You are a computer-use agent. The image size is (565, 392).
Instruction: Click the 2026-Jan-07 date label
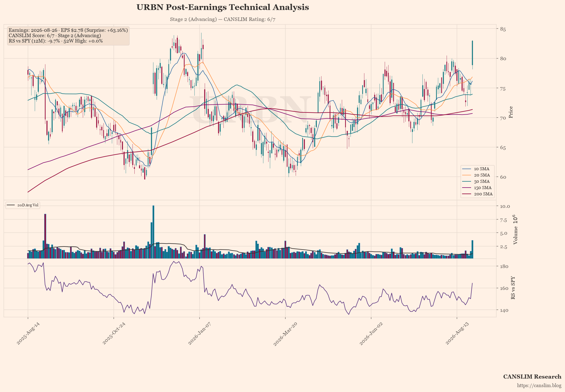pos(200,333)
